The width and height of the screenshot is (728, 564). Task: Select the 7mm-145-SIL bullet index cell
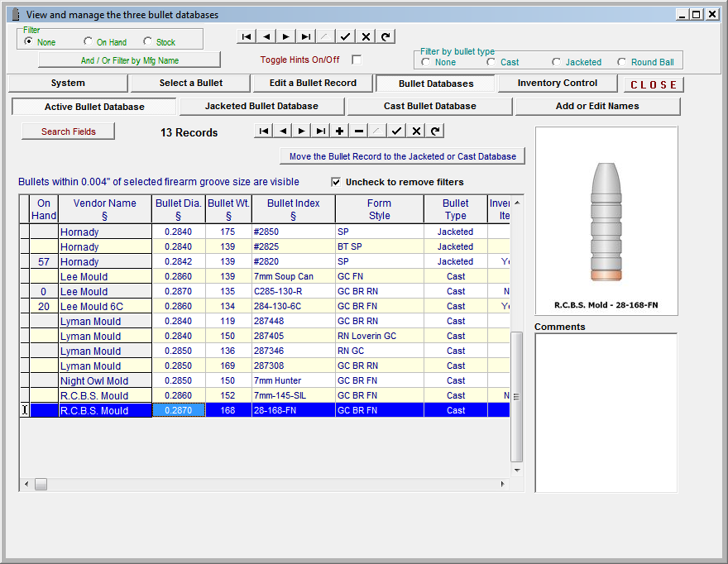tap(294, 395)
